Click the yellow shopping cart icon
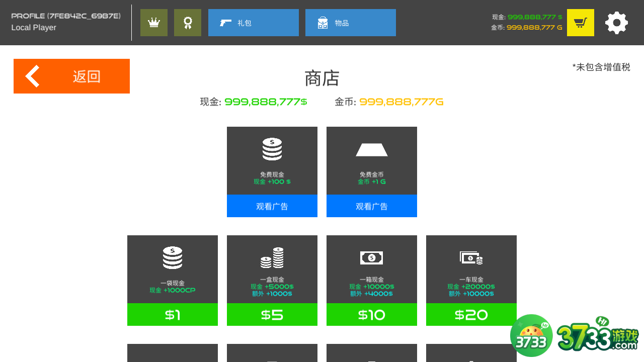 coord(581,23)
